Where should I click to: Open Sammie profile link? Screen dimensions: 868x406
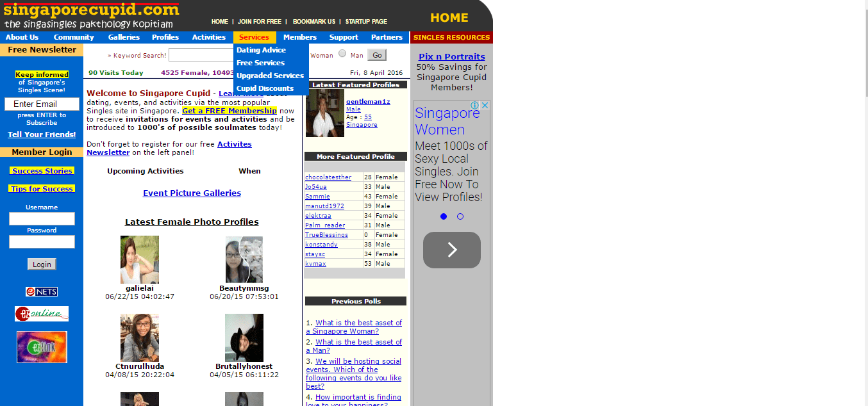coord(317,197)
